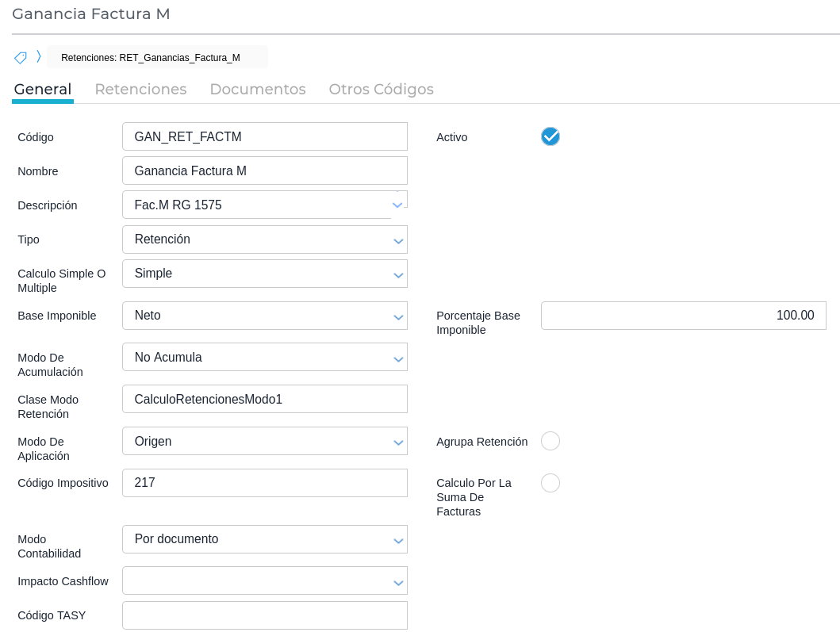Go to Otros Códigos tab
The width and height of the screenshot is (840, 632).
tap(381, 89)
